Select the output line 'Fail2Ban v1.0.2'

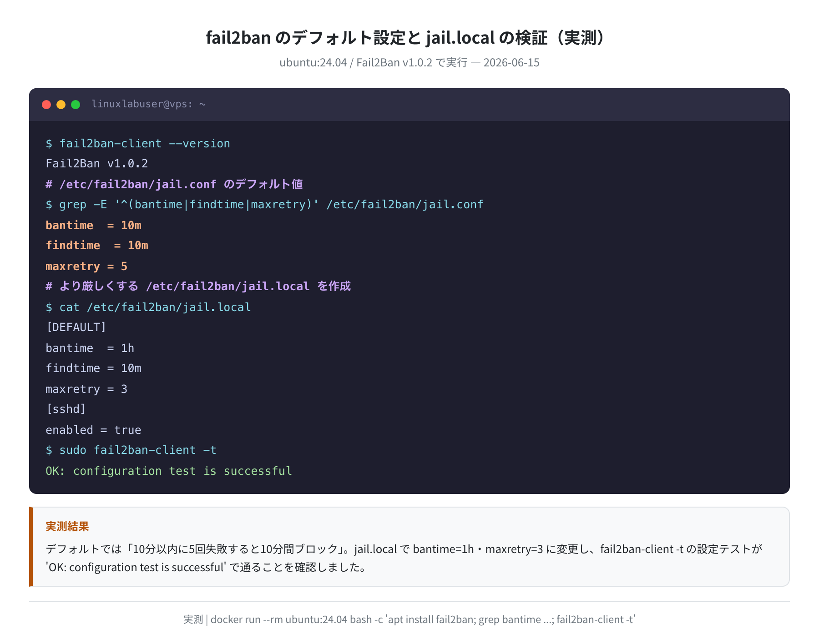click(x=97, y=163)
